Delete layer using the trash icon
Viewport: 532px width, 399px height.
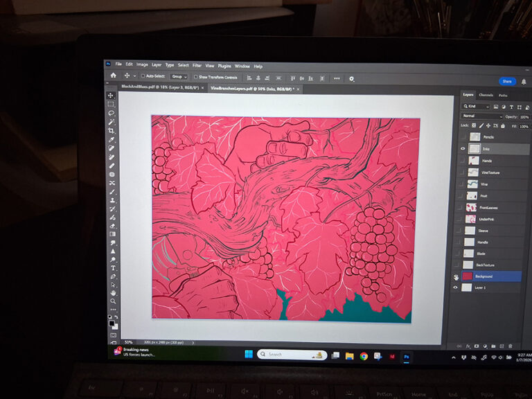click(511, 346)
